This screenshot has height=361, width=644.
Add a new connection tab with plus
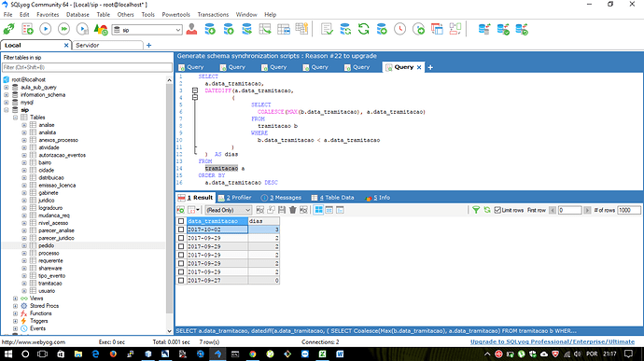click(148, 45)
